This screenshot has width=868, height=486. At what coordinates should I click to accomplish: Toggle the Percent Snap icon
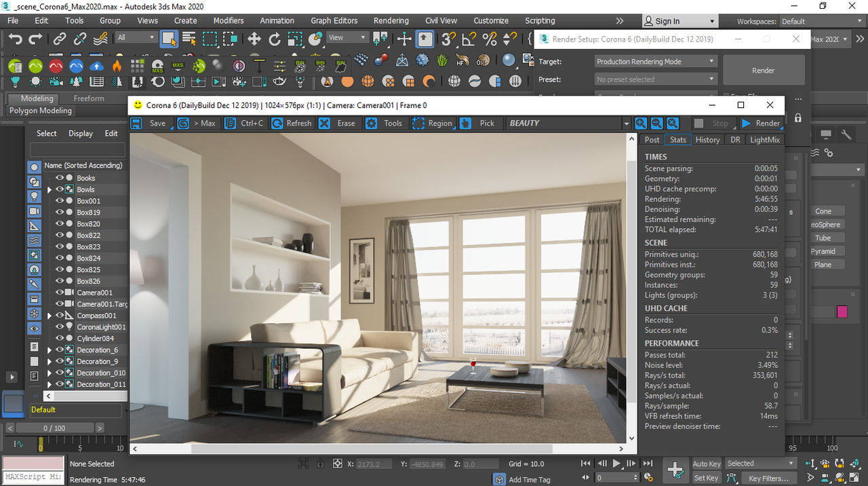pyautogui.click(x=488, y=39)
